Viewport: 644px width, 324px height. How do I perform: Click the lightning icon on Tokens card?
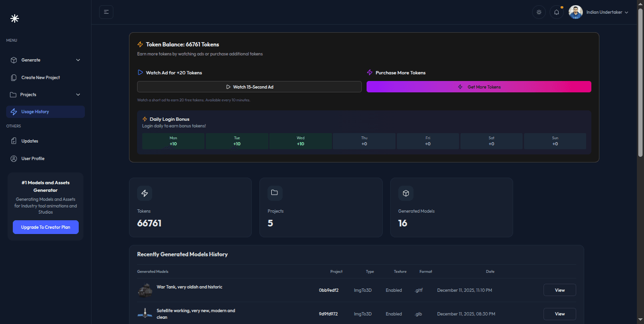coord(145,193)
